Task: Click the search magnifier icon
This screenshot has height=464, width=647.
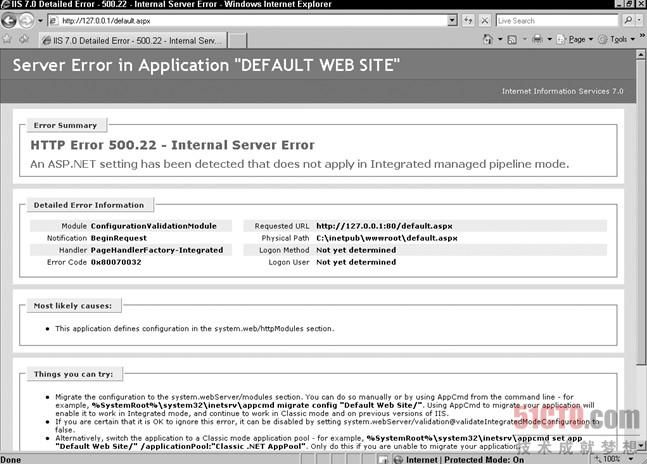Action: click(628, 20)
